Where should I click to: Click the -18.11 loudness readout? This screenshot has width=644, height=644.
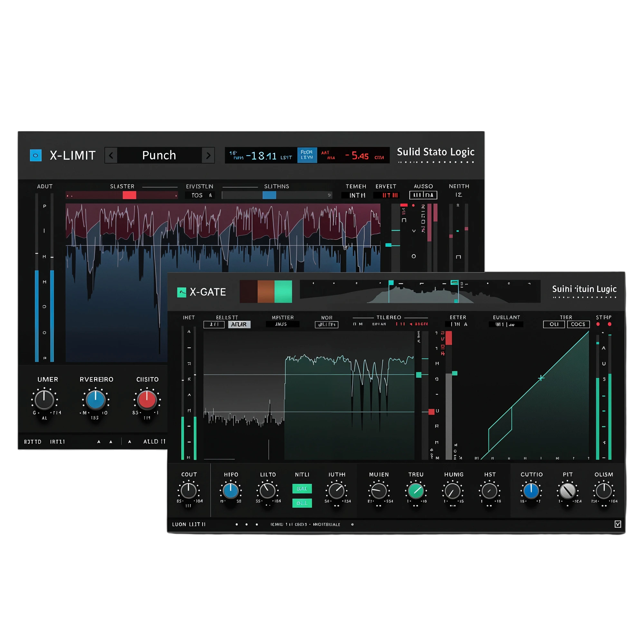point(261,156)
